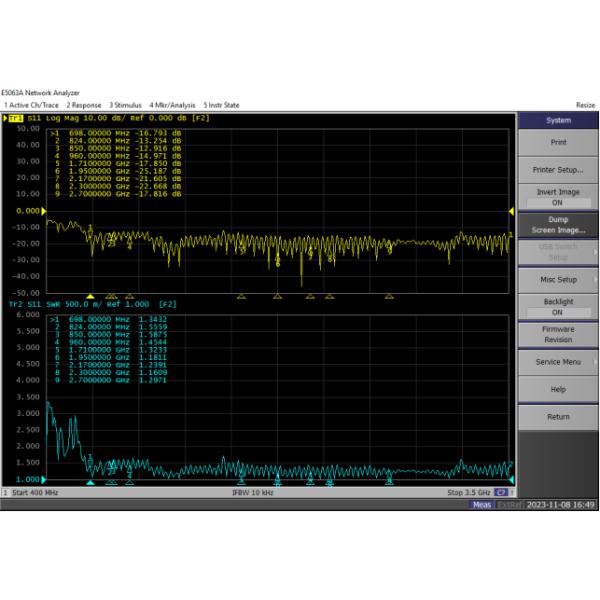Viewport: 600px width, 600px height.
Task: Expand the Misc Setup submenu
Action: click(557, 279)
